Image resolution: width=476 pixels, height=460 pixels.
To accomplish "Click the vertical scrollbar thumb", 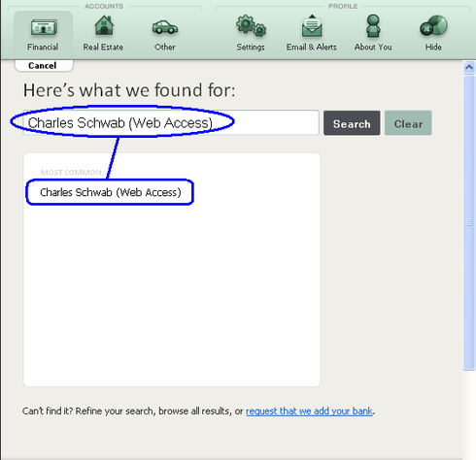I will tap(469, 222).
